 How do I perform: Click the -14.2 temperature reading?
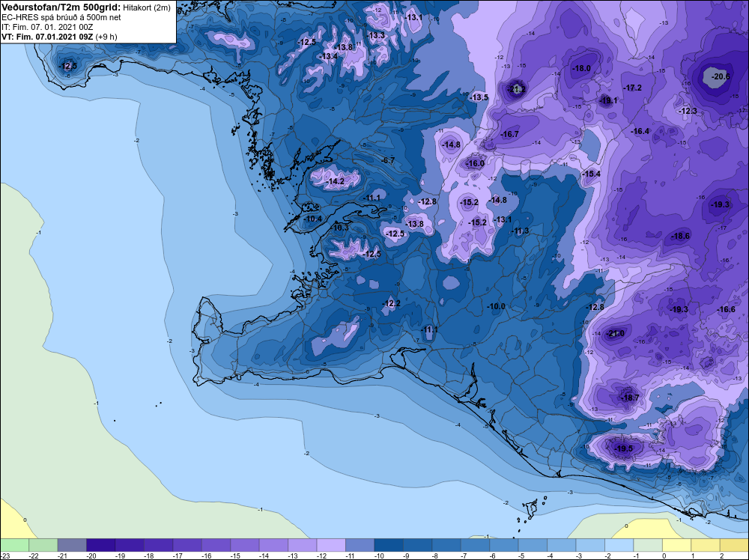[336, 181]
